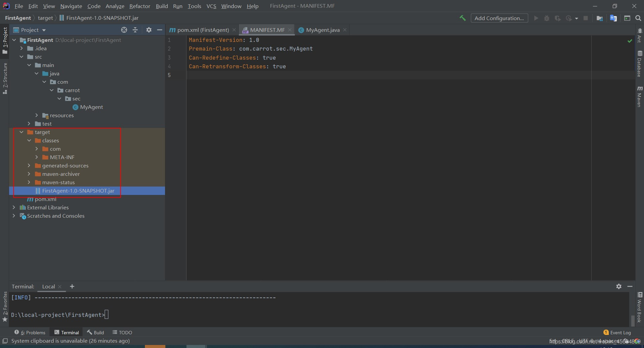Click the Translate icon in toolbar
The height and width of the screenshot is (348, 644).
(x=613, y=18)
